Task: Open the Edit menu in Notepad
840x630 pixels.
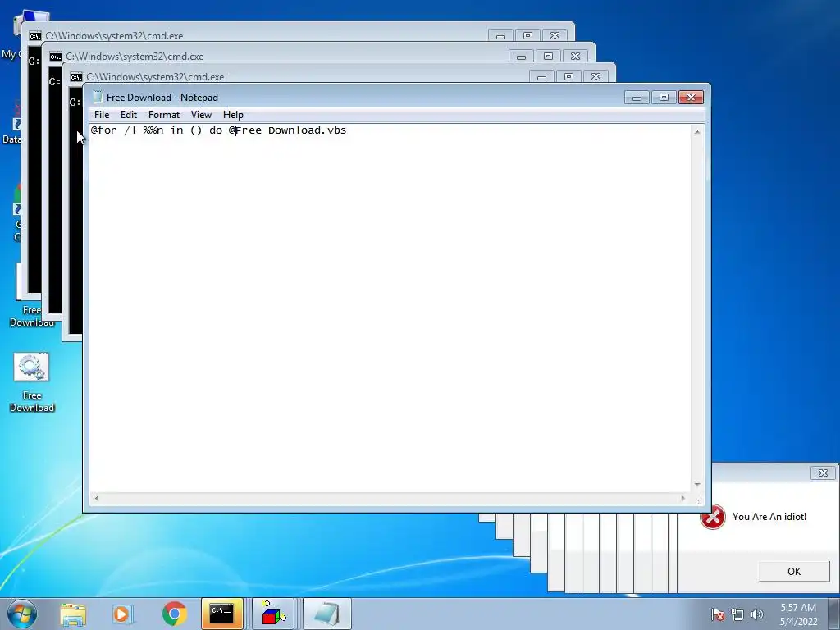Action: pyautogui.click(x=129, y=115)
